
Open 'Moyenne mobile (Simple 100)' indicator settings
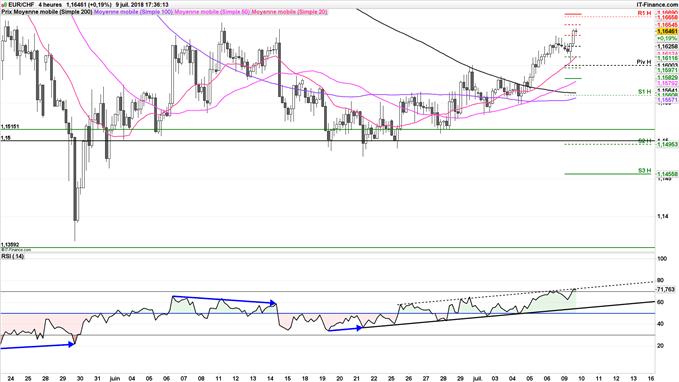[x=133, y=12]
